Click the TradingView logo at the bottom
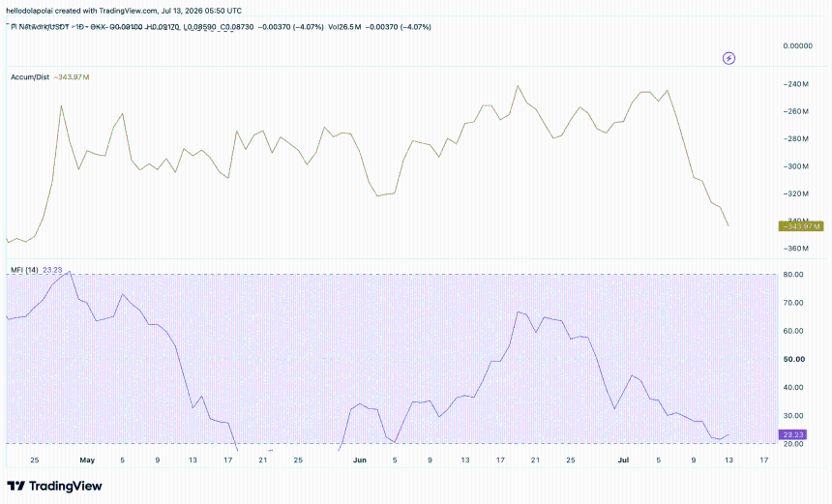Viewport: 832px width, 504px height. pyautogui.click(x=54, y=486)
